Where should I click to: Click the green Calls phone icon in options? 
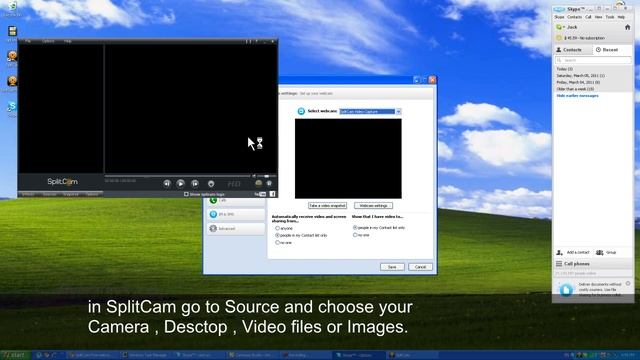[x=213, y=200]
